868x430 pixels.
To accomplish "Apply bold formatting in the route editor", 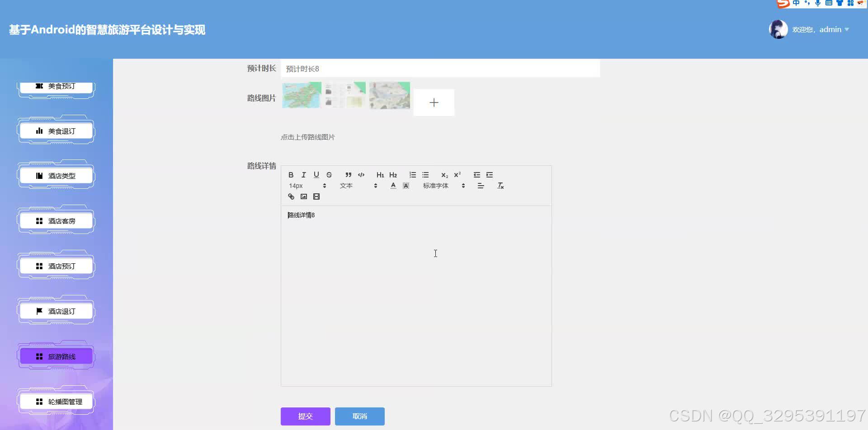I will click(x=291, y=175).
